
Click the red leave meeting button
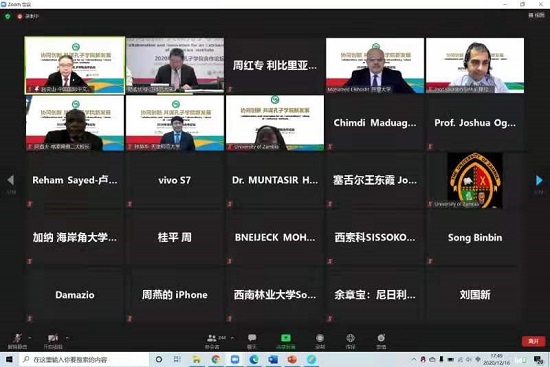[x=534, y=341]
